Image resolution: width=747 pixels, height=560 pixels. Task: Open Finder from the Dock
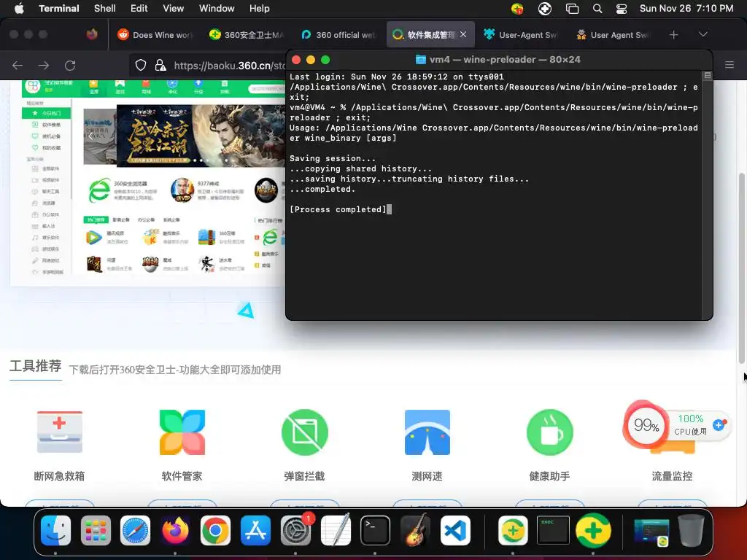55,530
